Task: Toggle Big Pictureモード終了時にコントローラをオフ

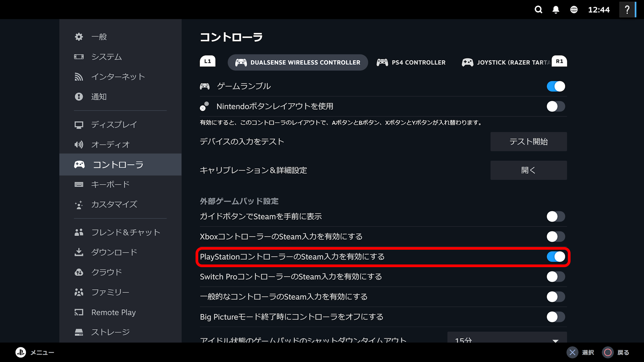Action: pyautogui.click(x=556, y=317)
